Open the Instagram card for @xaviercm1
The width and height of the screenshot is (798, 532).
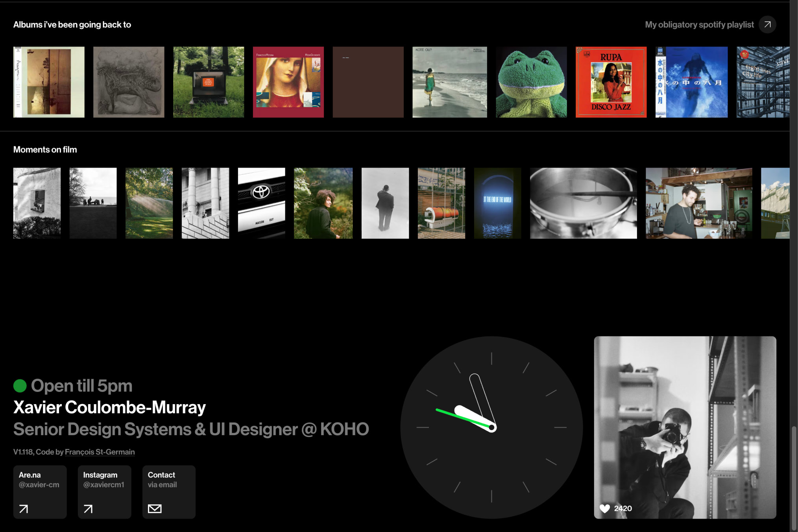(x=104, y=492)
